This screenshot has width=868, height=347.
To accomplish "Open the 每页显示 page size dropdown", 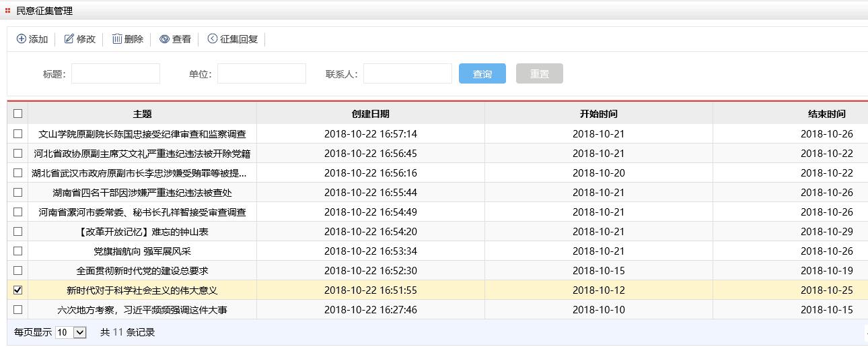I will coord(71,332).
